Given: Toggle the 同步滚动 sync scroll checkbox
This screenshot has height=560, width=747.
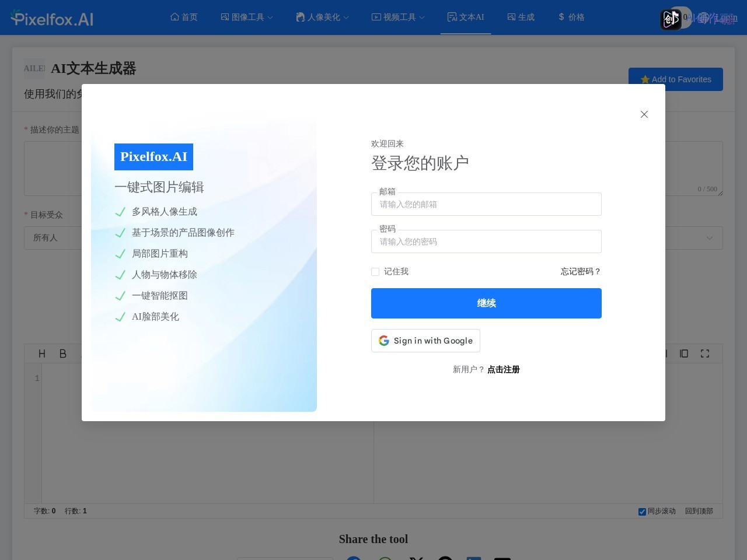Looking at the screenshot, I should (642, 512).
